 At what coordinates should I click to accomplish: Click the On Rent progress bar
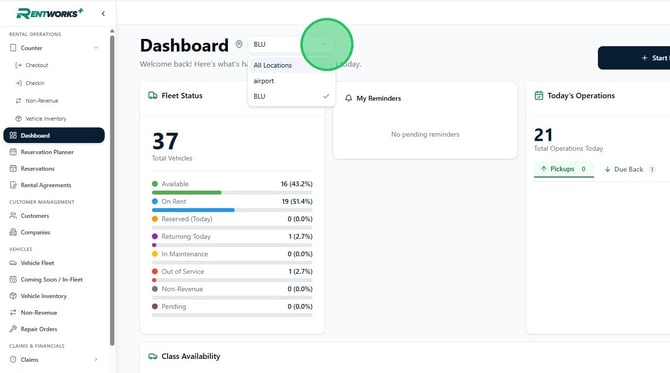(x=232, y=210)
